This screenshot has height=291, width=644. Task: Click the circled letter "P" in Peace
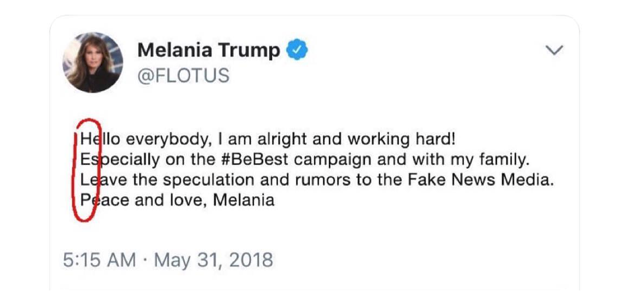tap(85, 200)
